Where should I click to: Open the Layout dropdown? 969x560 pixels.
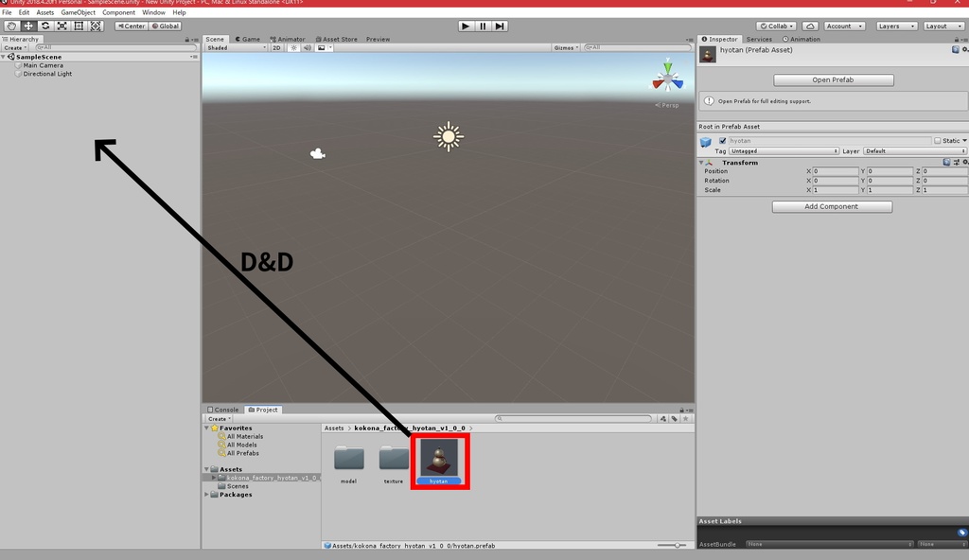pyautogui.click(x=943, y=26)
